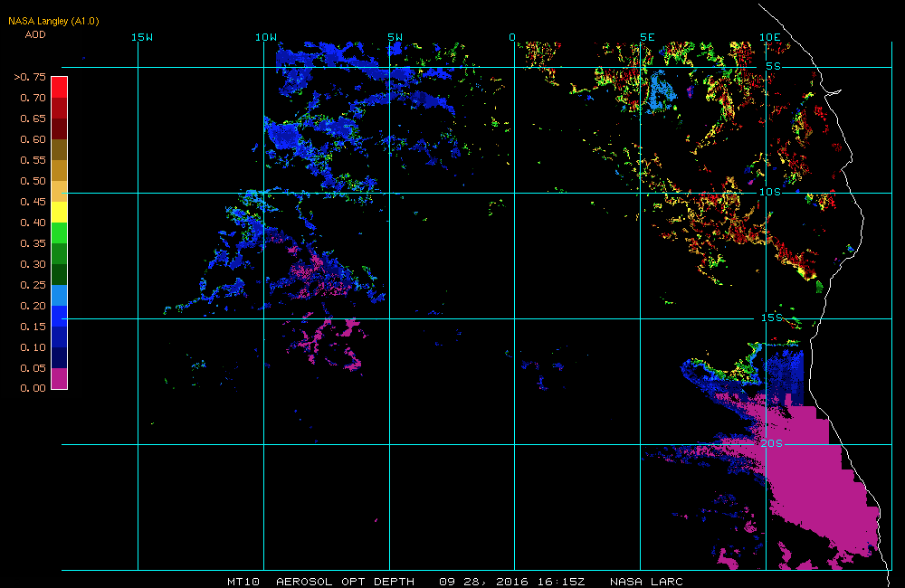Click the light blue 0.20 legend swatch
The image size is (905, 588).
tap(60, 295)
